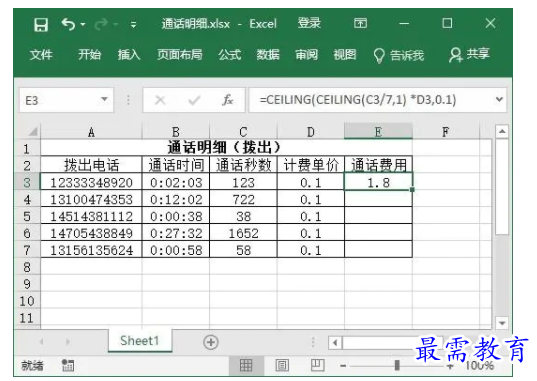
Task: Switch to the 公式 ribbon tab
Action: click(229, 54)
